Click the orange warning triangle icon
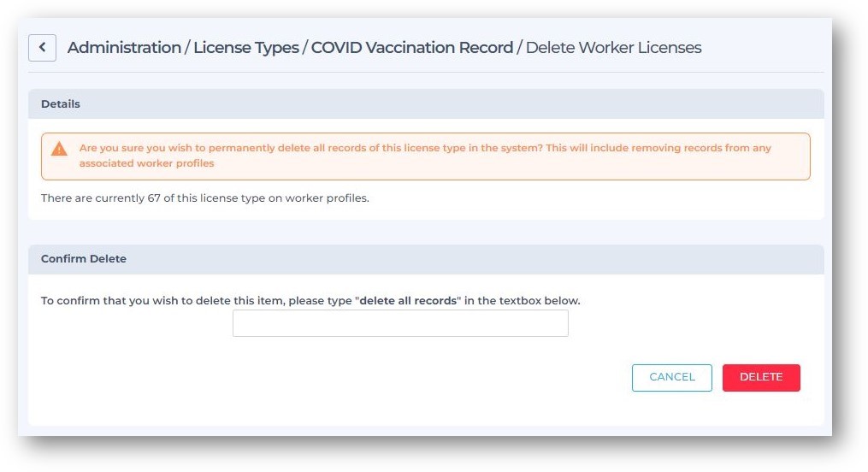This screenshot has width=868, height=472. [59, 149]
